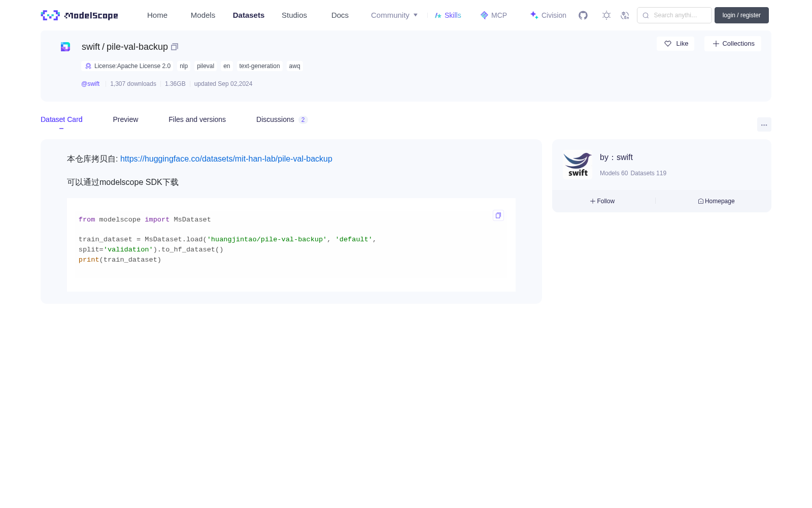The width and height of the screenshot is (812, 508).
Task: Open the ModelScope logo homepage
Action: (80, 15)
